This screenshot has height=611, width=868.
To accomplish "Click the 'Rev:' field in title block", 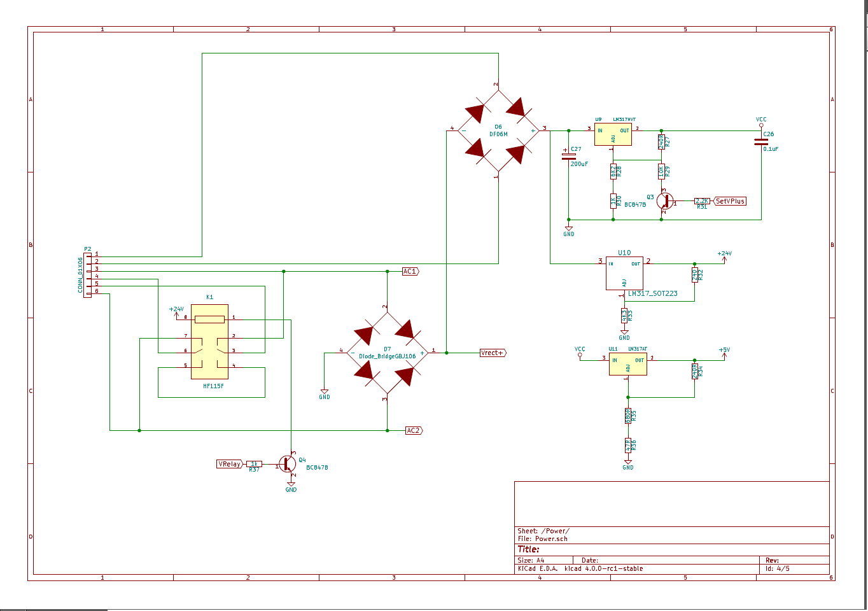I will coord(772,561).
